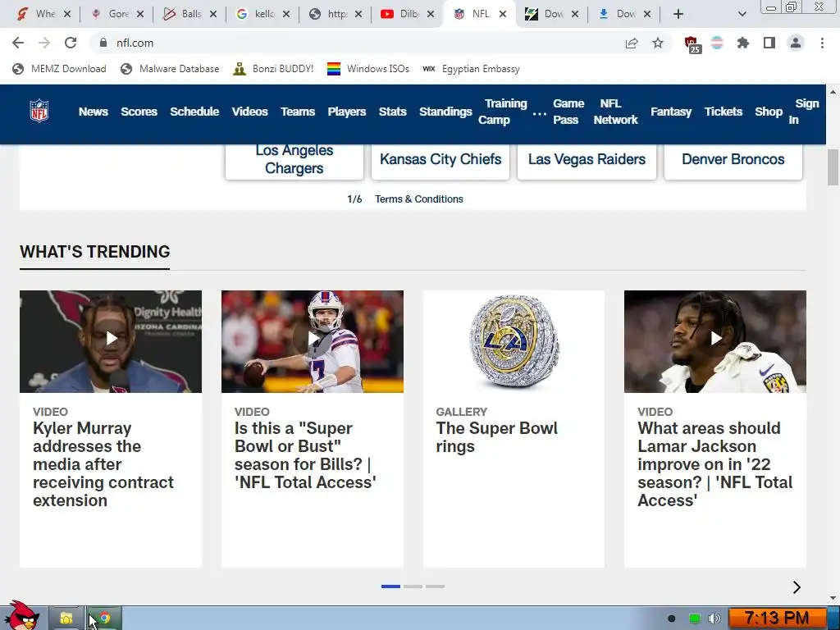Expand the more navigation items ellipsis
The height and width of the screenshot is (630, 840).
(x=540, y=113)
